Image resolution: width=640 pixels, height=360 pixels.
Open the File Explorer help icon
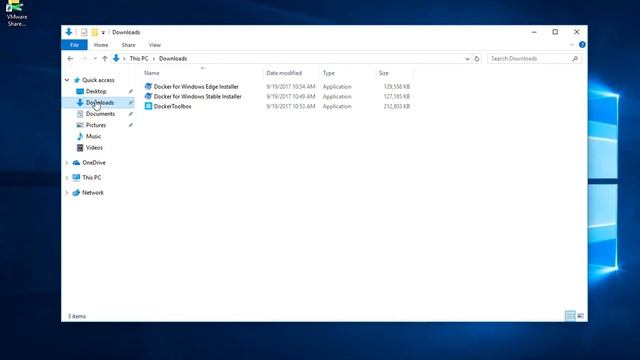tap(582, 44)
